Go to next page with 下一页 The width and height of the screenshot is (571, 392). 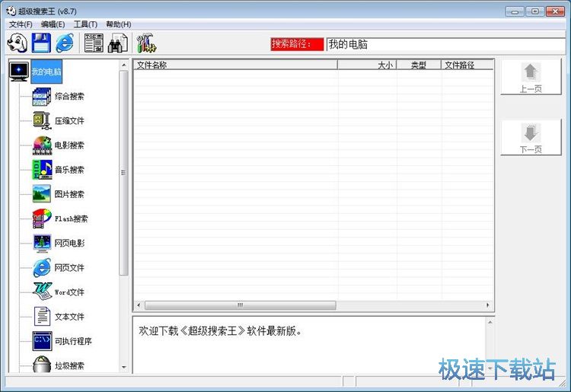click(x=531, y=138)
